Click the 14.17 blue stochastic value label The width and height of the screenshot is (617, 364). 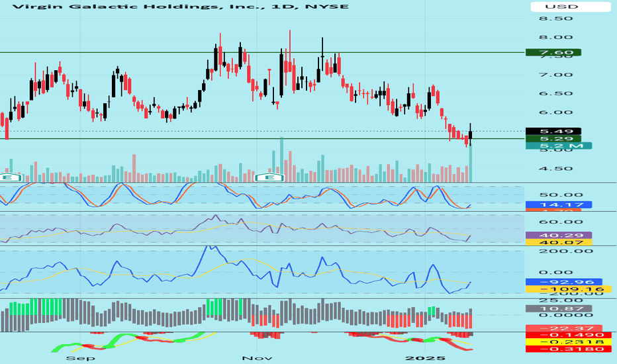(x=558, y=205)
